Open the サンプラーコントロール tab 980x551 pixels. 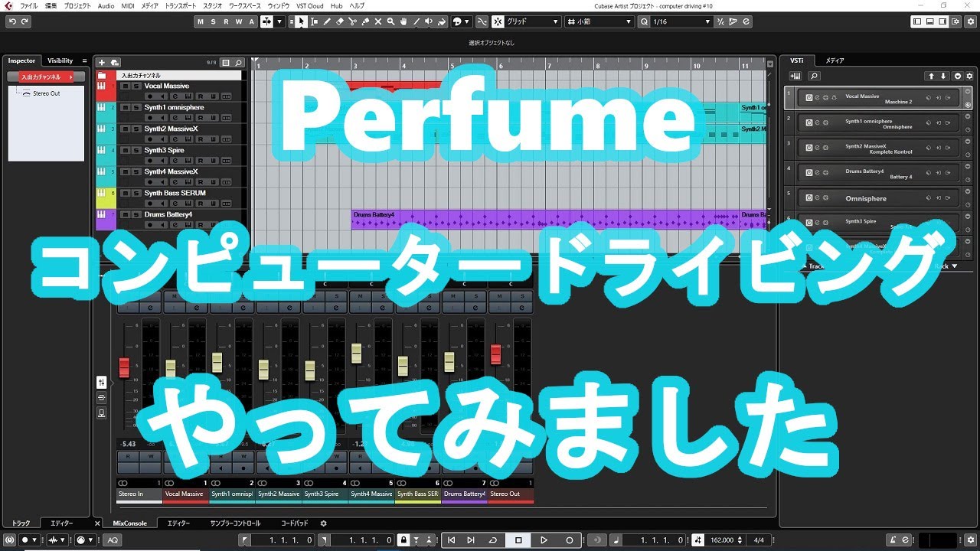point(235,523)
